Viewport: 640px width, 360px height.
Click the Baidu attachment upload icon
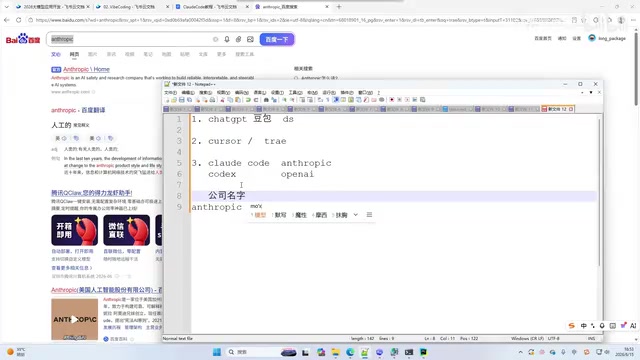(x=238, y=39)
